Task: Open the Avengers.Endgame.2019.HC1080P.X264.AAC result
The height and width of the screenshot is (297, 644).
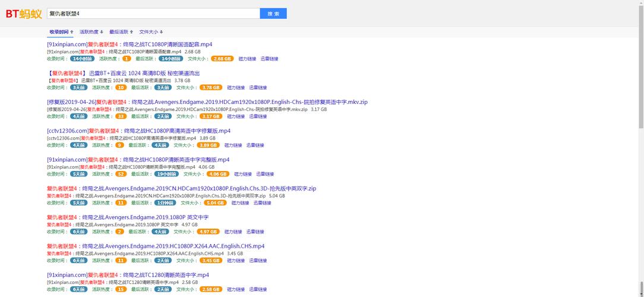Action: 156,246
